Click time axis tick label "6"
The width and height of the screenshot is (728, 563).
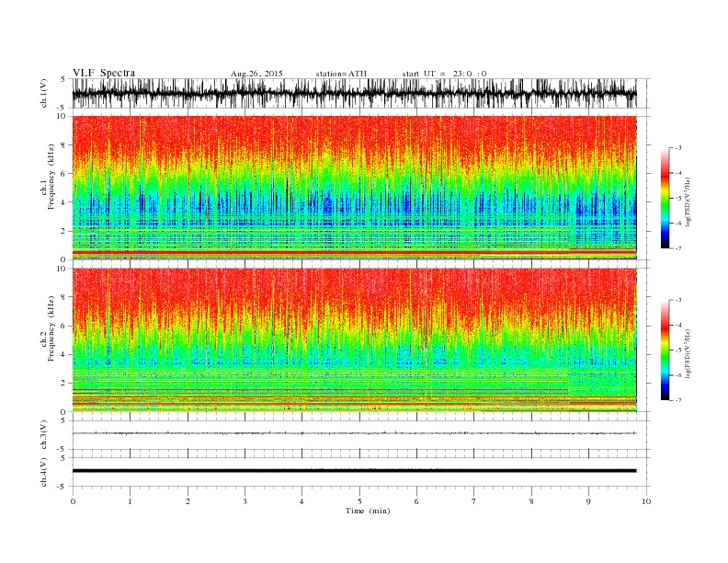pos(416,501)
